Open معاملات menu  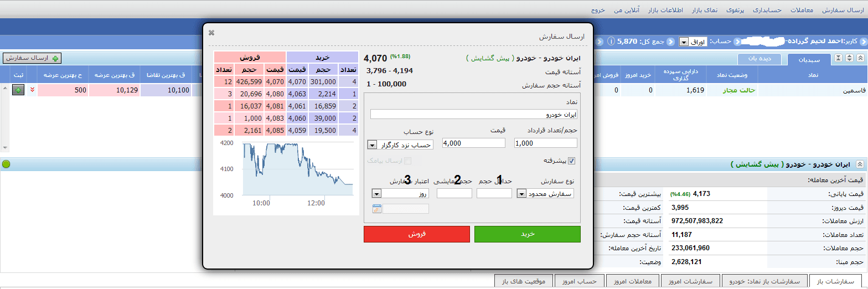tap(802, 10)
